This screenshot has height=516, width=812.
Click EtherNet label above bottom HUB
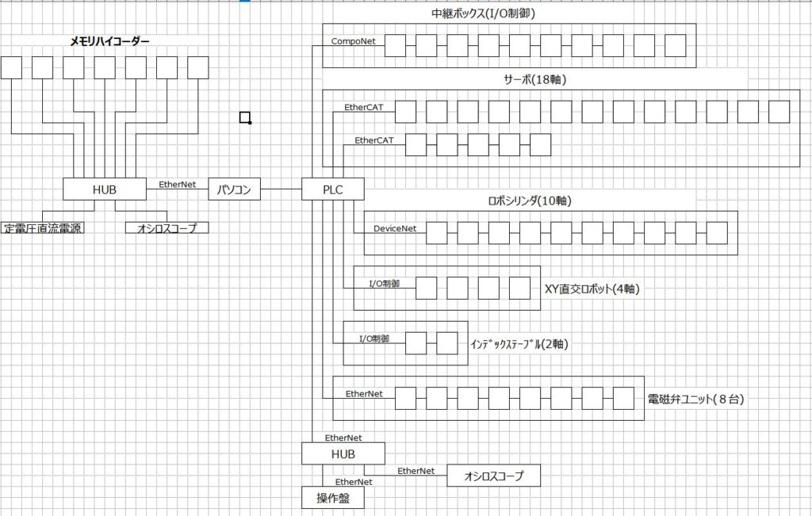point(343,438)
